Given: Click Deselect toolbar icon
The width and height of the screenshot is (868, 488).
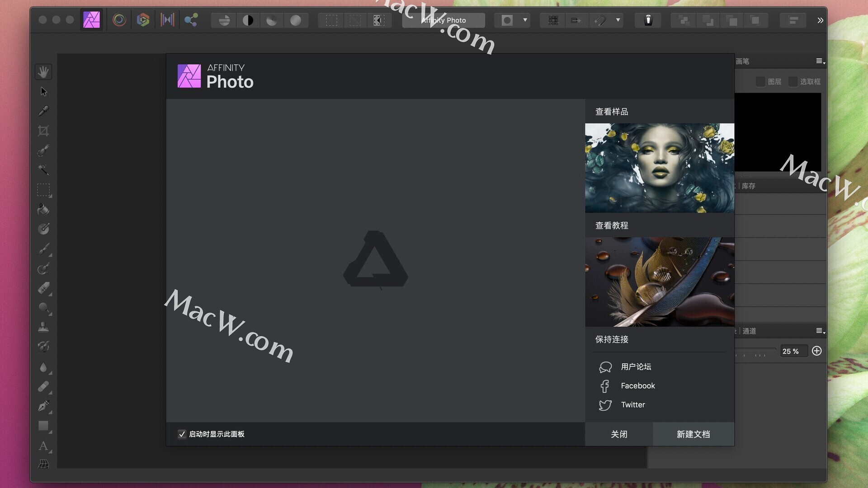Looking at the screenshot, I should point(355,20).
